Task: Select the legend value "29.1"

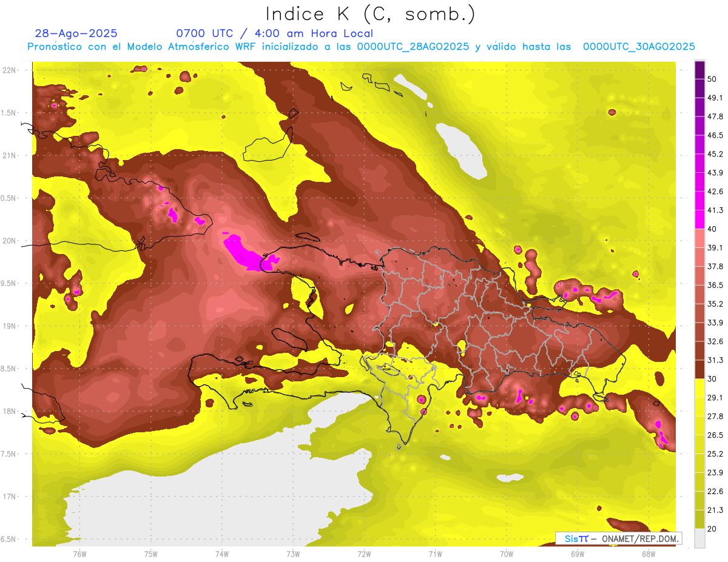Action: point(715,398)
